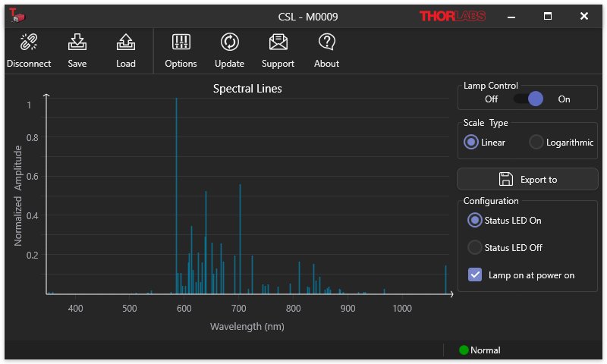
Task: Click the 0.6 amplitude tick label
Action: [x=32, y=177]
